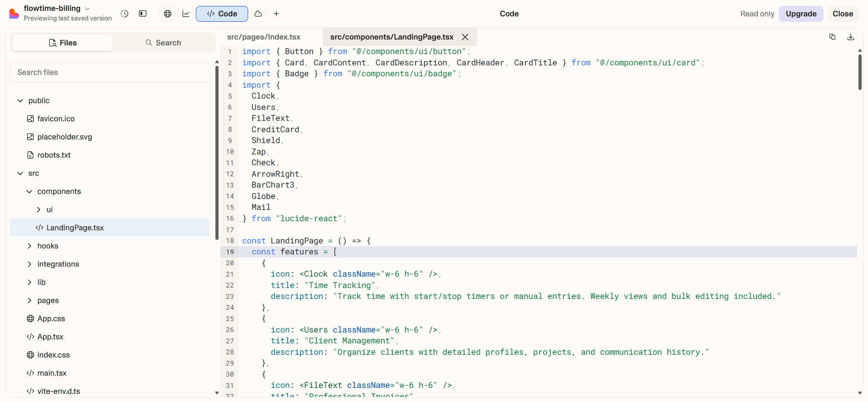Open App.tsx file

50,337
